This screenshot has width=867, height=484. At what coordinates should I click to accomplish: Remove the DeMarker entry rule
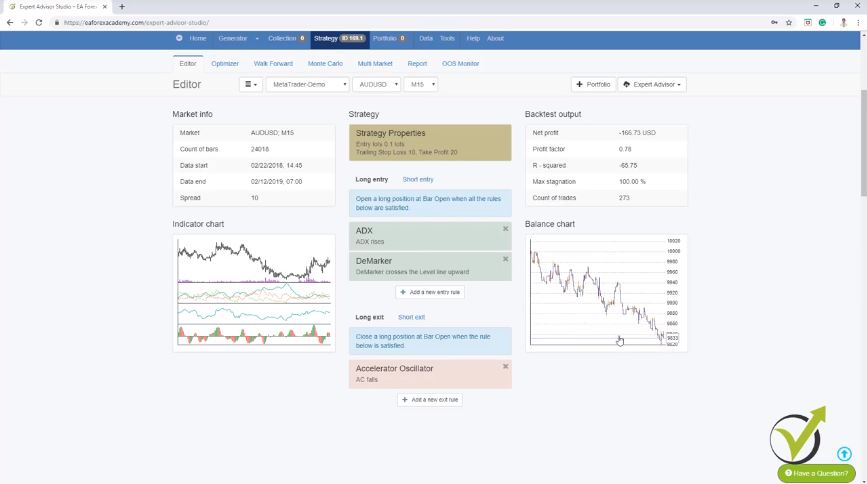(505, 258)
